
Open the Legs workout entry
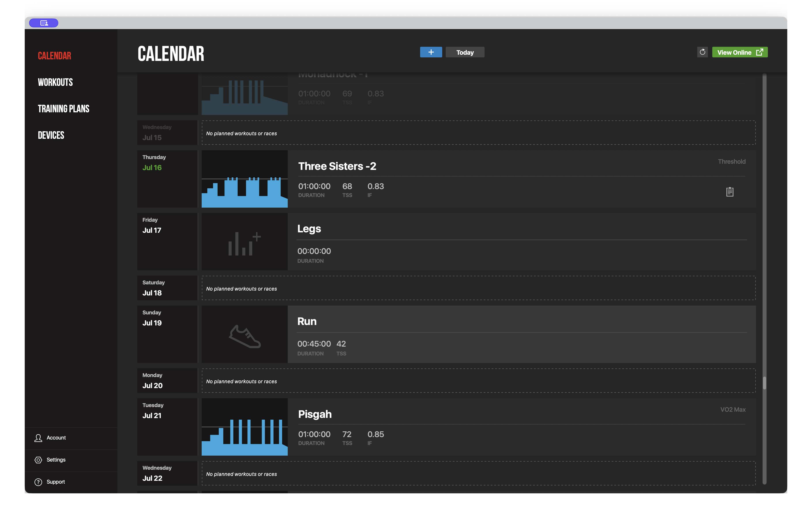point(521,242)
